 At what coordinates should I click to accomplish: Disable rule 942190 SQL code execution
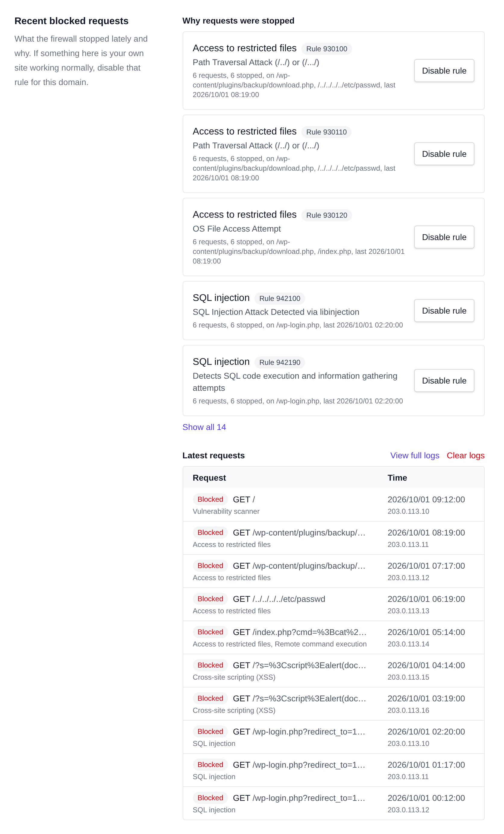click(x=444, y=381)
